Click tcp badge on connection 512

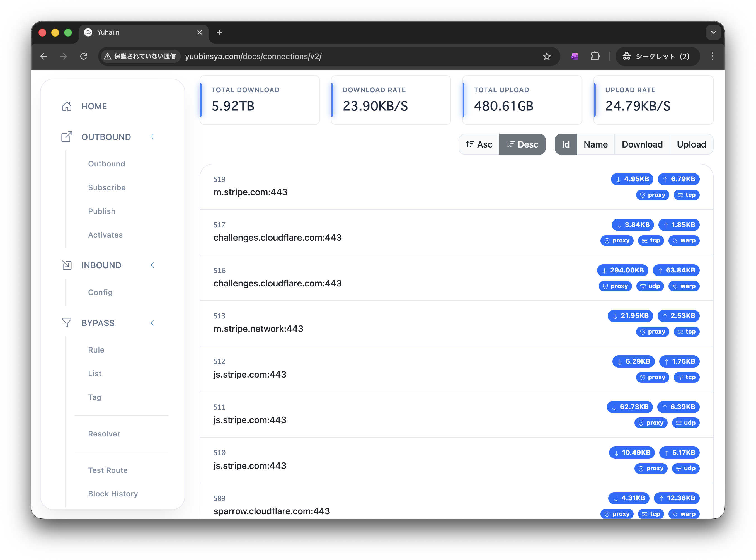click(687, 377)
